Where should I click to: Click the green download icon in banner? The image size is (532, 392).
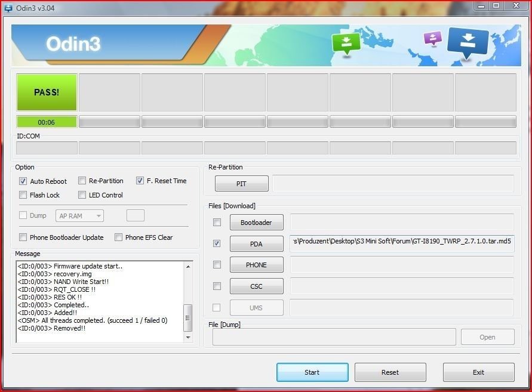346,44
